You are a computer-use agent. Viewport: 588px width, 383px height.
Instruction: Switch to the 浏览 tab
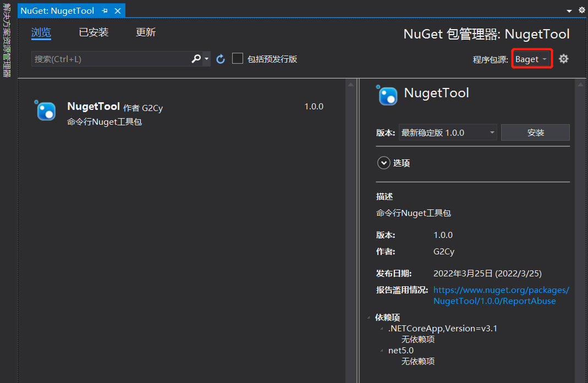[x=41, y=32]
